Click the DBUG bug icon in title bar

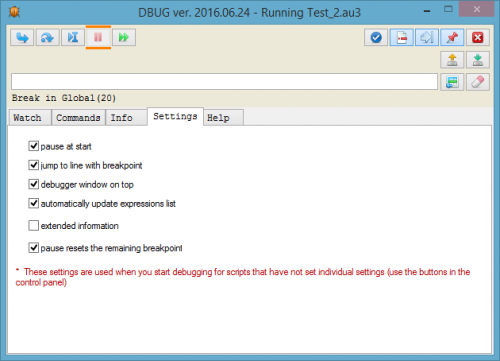[14, 12]
